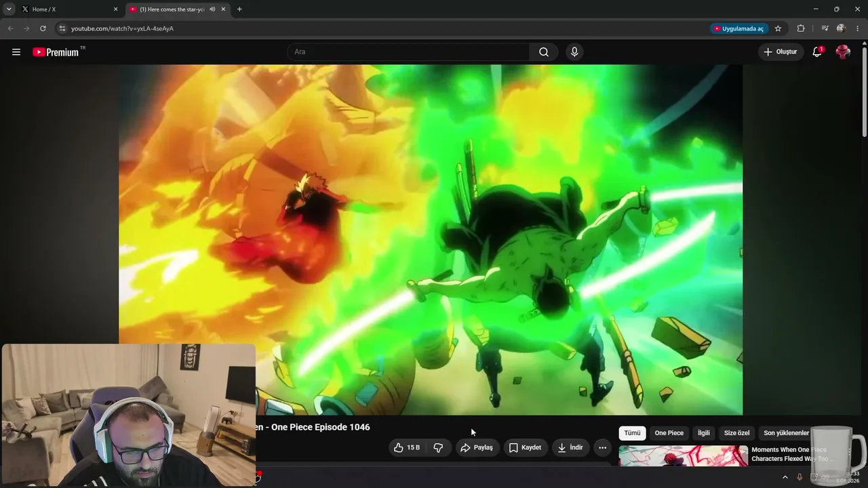The height and width of the screenshot is (488, 868).
Task: Dislike the video with thumbs down
Action: click(438, 447)
